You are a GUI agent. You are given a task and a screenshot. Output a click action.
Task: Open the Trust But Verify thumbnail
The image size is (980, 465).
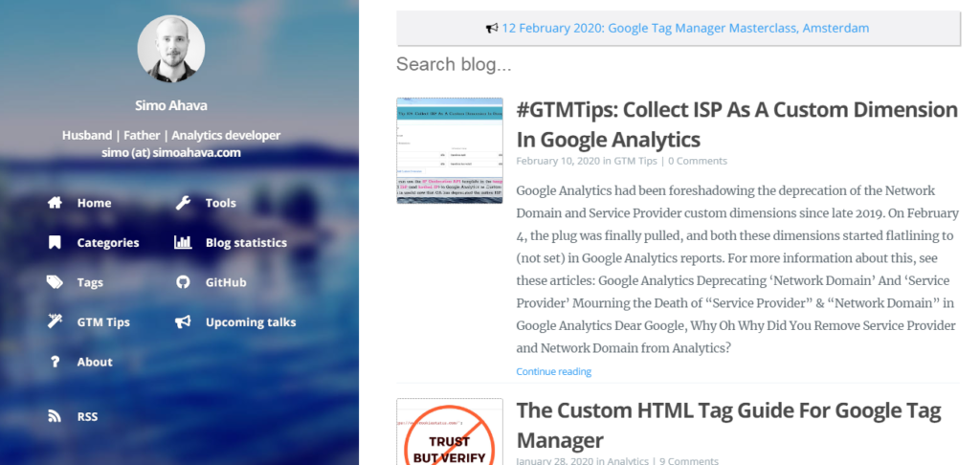click(x=450, y=432)
